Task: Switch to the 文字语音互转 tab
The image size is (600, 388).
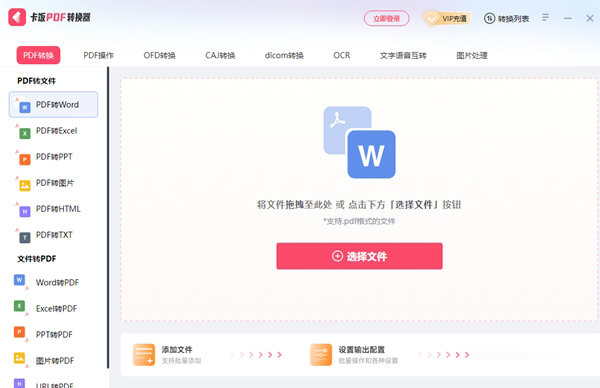Action: (x=403, y=55)
